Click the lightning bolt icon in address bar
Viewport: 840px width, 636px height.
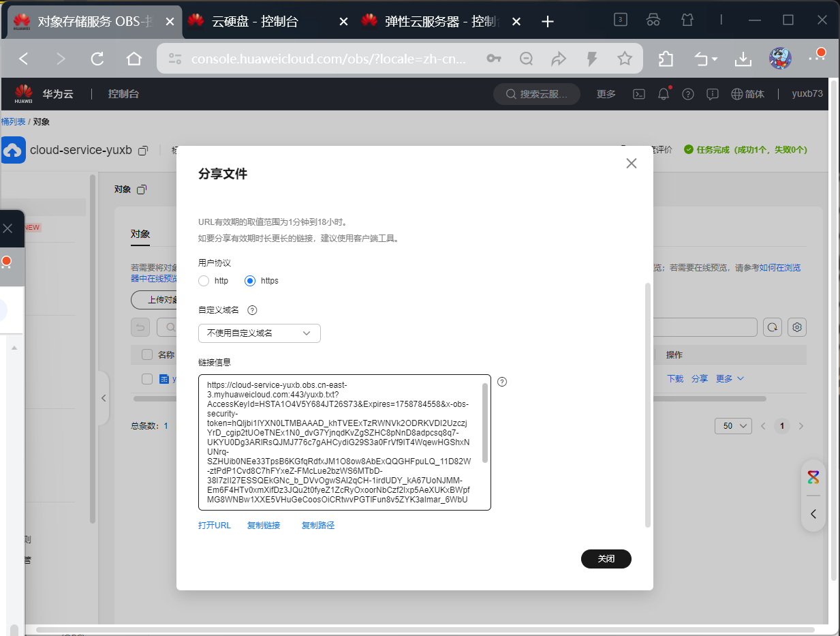(592, 59)
